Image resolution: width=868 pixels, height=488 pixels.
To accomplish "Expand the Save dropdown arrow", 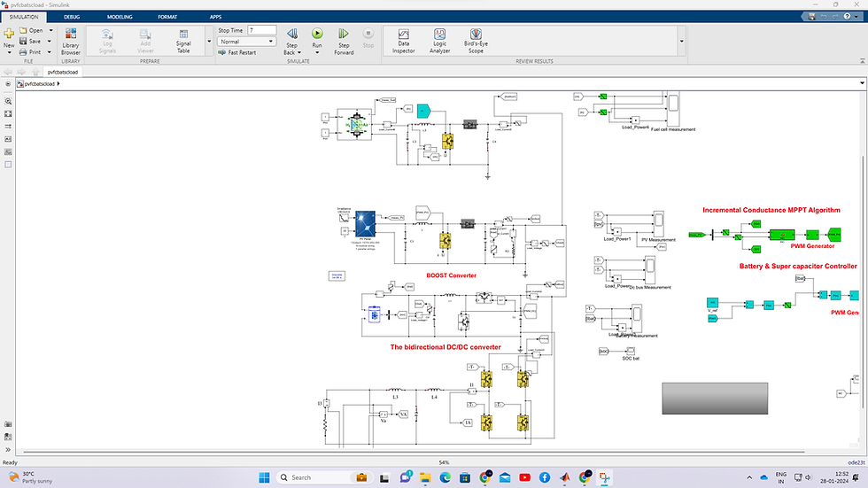I will coord(50,41).
